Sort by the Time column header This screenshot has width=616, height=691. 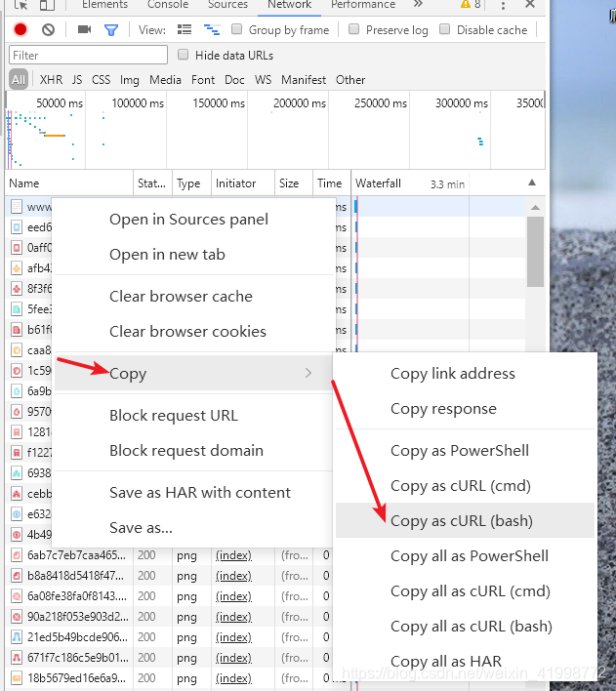(332, 183)
